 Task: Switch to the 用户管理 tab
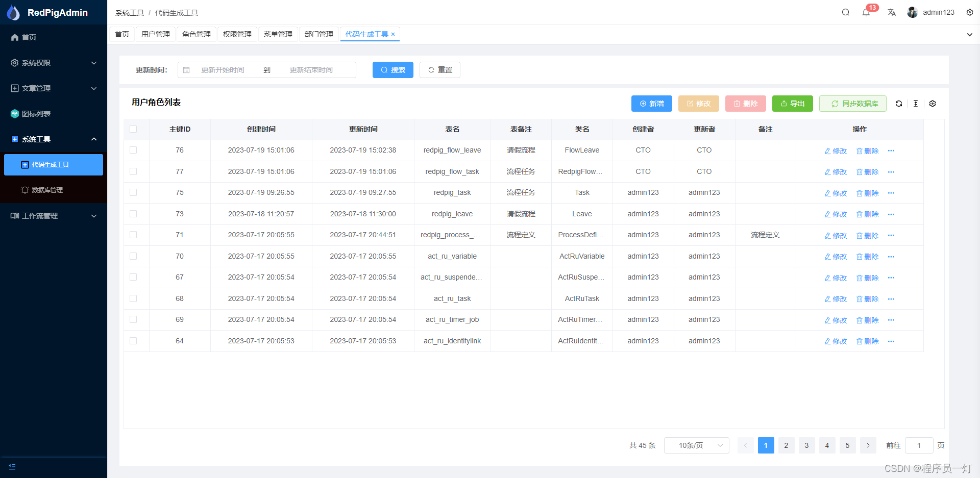tap(156, 34)
